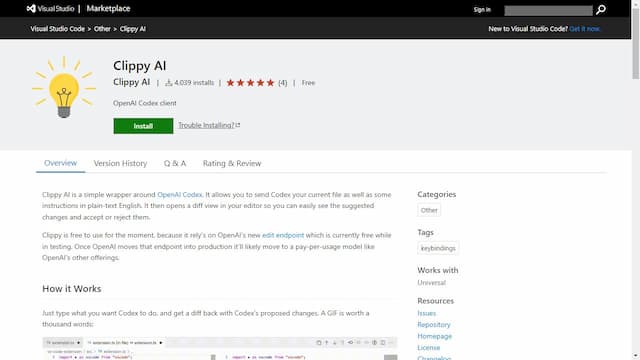Viewport: 640px width, 360px height.
Task: Switch to the Version History tab
Action: tap(120, 163)
